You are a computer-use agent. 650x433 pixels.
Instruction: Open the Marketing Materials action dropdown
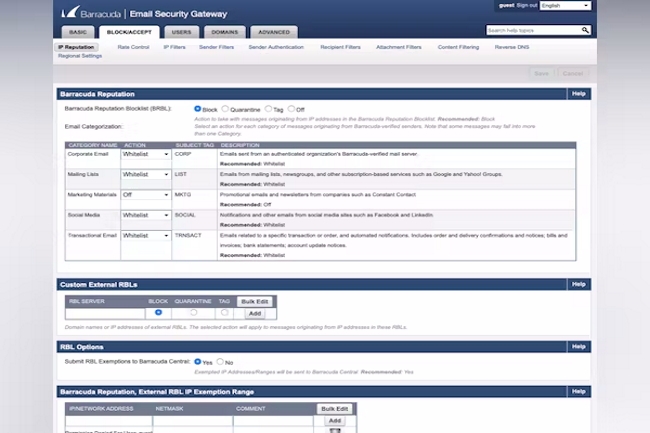coord(145,195)
